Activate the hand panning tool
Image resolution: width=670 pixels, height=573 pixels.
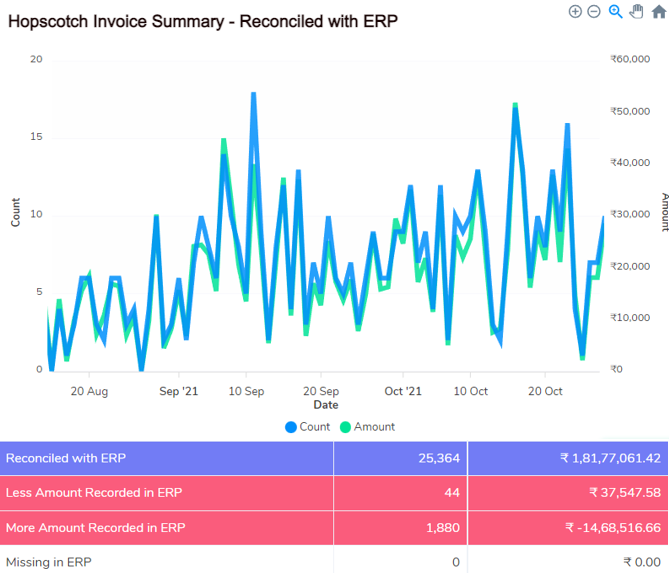coord(637,12)
